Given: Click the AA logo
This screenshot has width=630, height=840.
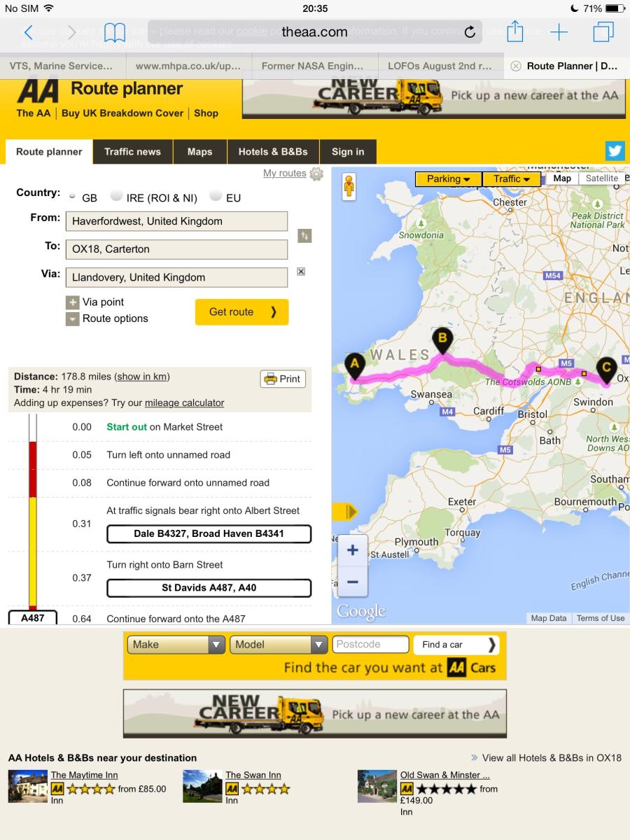Looking at the screenshot, I should (x=38, y=90).
